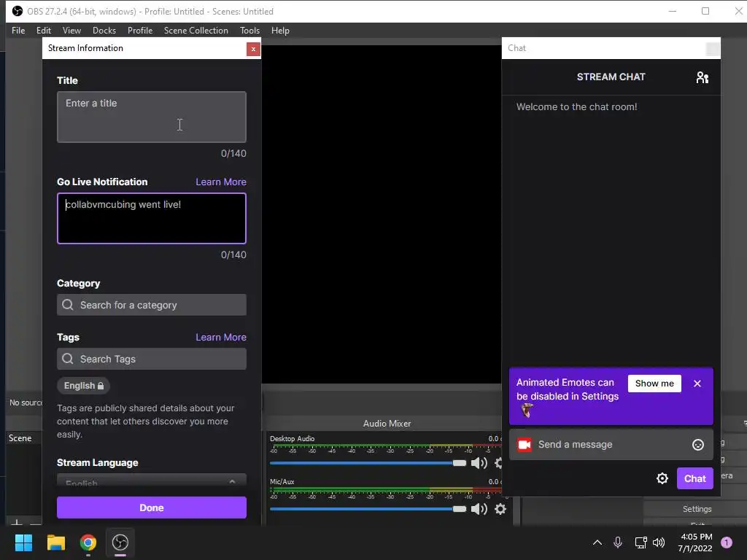Show hidden system tray icons
The height and width of the screenshot is (560, 747).
[597, 542]
